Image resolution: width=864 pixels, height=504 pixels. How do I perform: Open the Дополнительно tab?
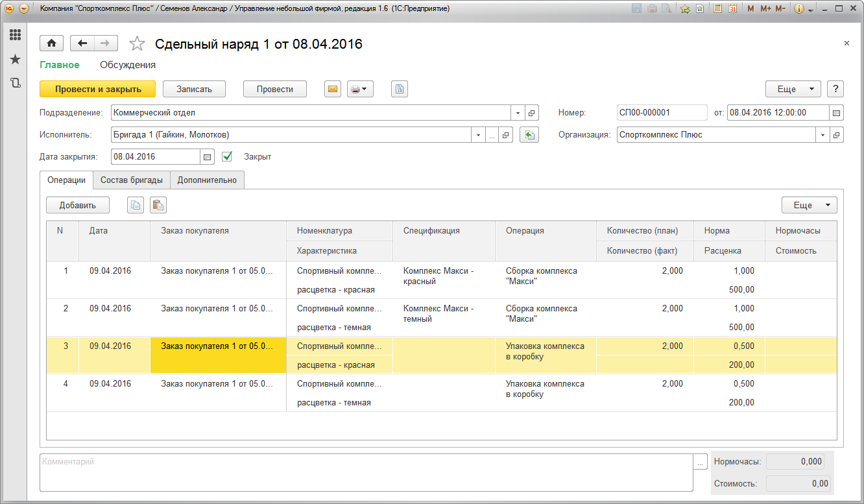click(x=207, y=180)
